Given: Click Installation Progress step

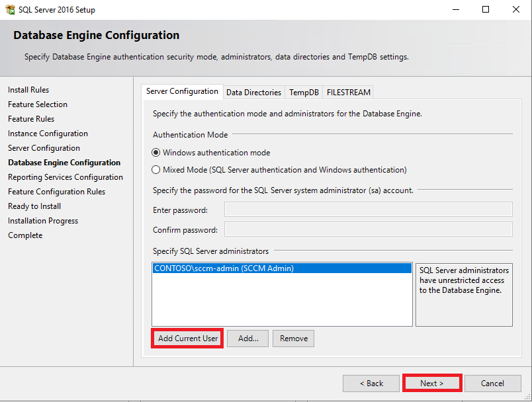Looking at the screenshot, I should click(43, 221).
